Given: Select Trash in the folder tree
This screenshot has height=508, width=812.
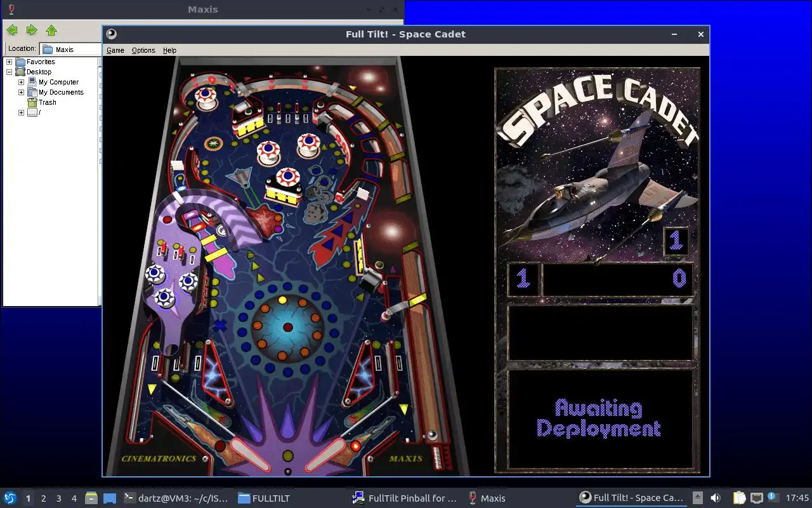Looking at the screenshot, I should [47, 102].
